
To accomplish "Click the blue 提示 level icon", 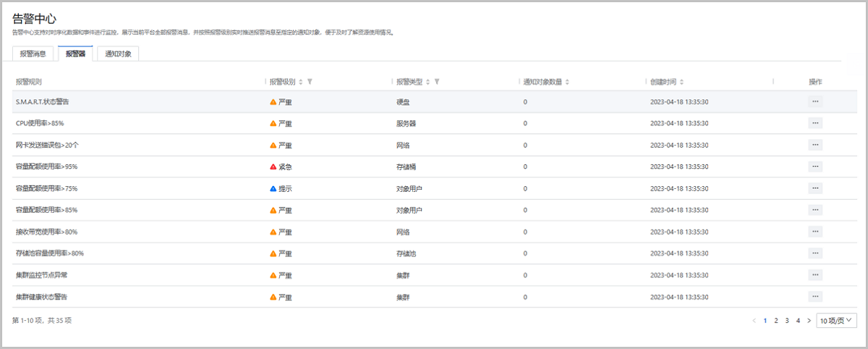I will [x=273, y=188].
